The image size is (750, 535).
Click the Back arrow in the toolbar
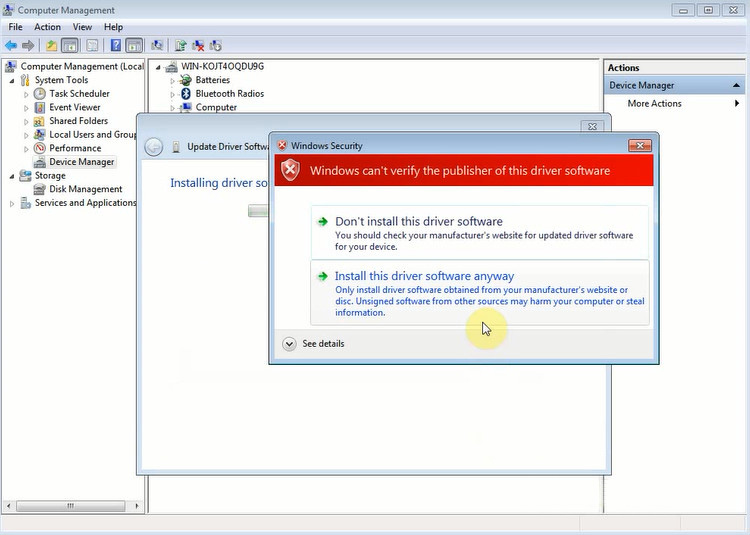pos(11,46)
